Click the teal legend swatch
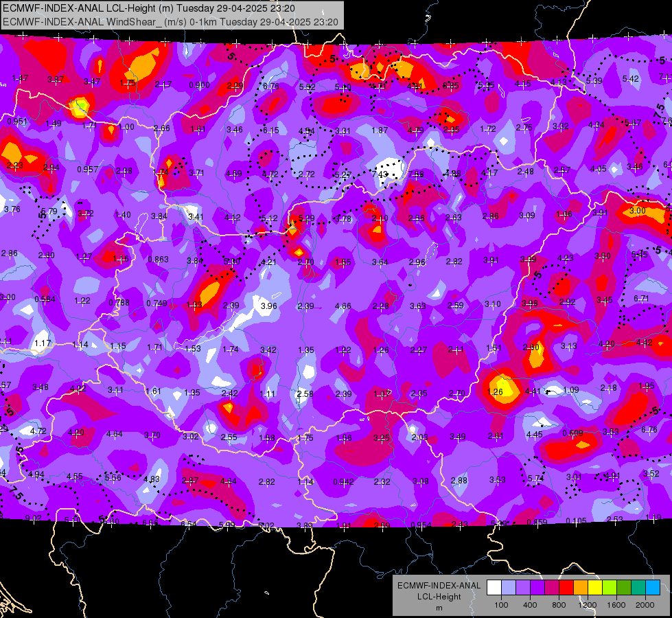 tap(638, 588)
